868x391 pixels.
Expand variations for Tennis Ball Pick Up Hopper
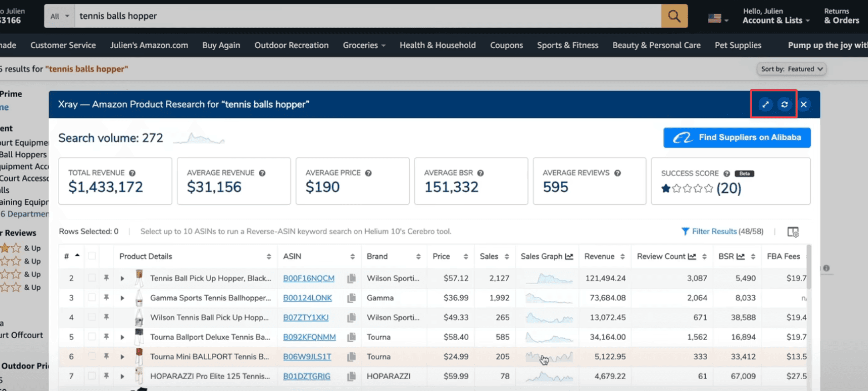(x=122, y=279)
